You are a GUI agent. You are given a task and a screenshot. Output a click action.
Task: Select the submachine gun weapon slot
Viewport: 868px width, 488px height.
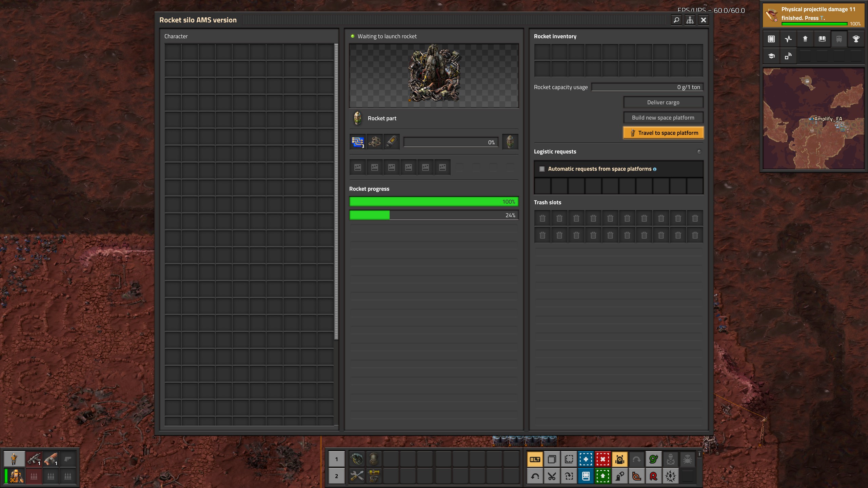(34, 459)
